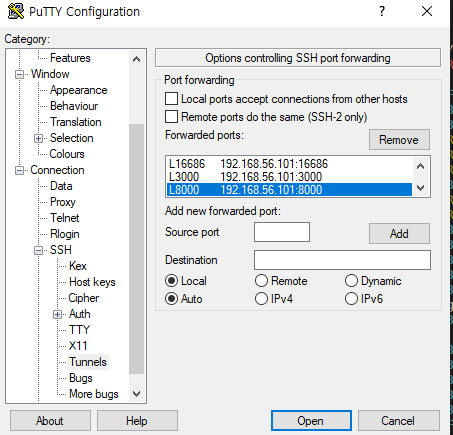Open the Appearance category
453x435 pixels.
[x=79, y=90]
